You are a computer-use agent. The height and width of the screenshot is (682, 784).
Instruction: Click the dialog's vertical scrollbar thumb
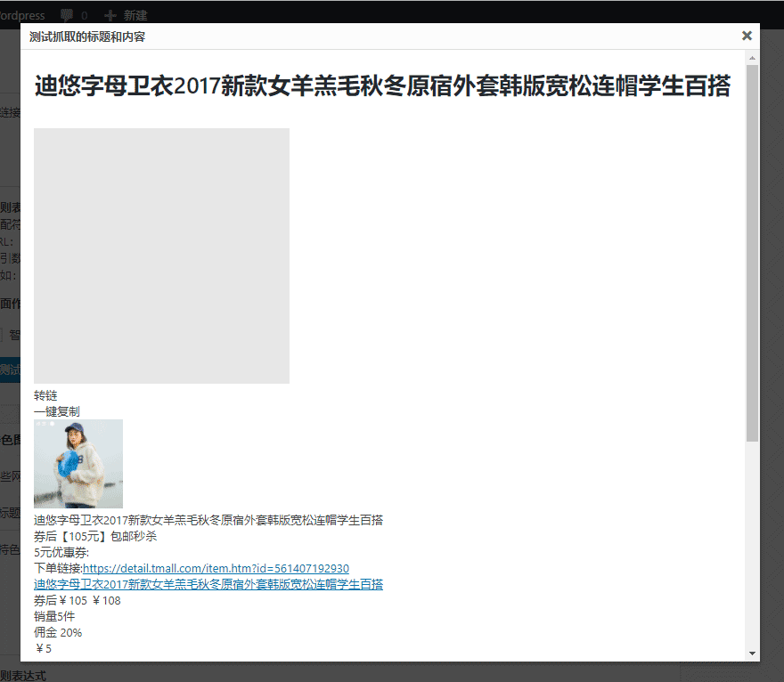click(x=752, y=253)
